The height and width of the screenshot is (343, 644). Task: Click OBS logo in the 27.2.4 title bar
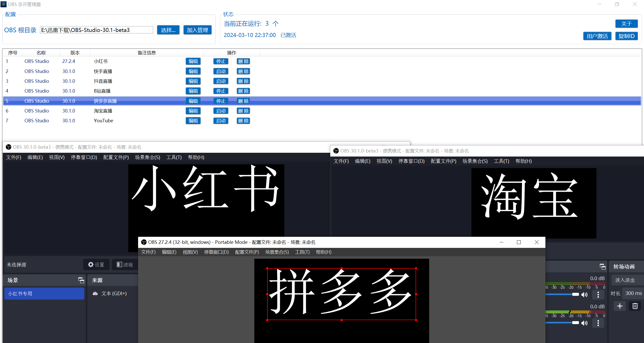tap(144, 242)
